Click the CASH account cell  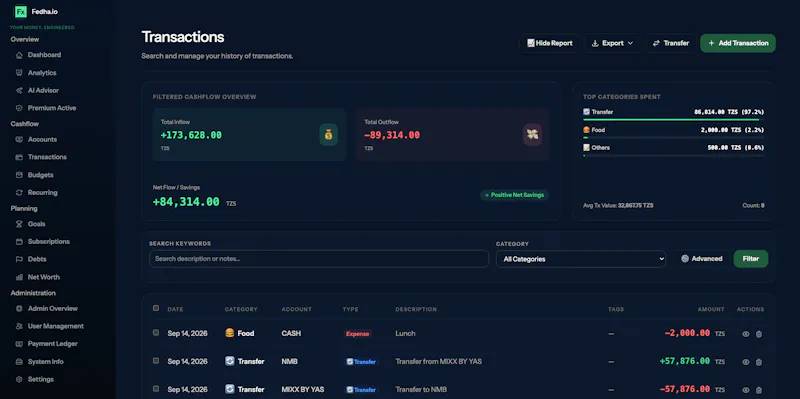coord(291,333)
